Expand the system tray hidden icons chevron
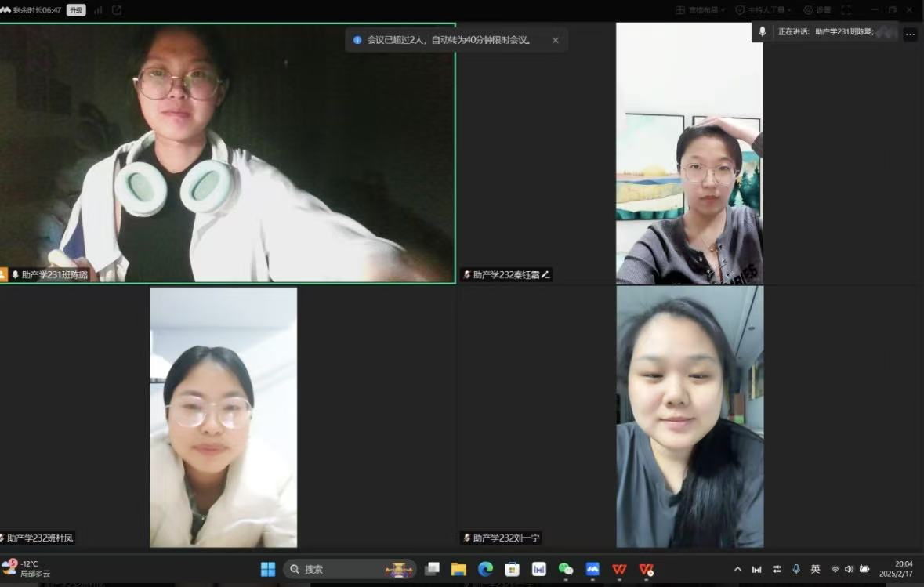Screen dimensions: 924x587 (737, 569)
